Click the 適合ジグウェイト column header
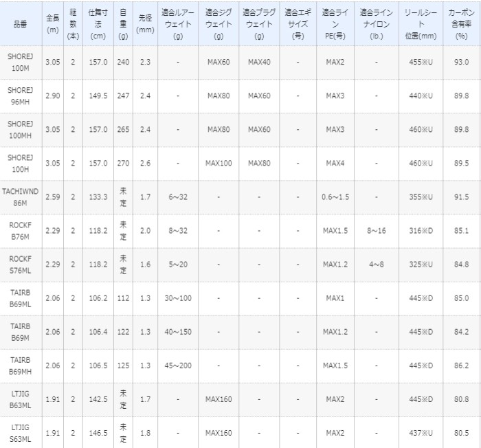Viewport: 481px width, 448px height. (219, 23)
